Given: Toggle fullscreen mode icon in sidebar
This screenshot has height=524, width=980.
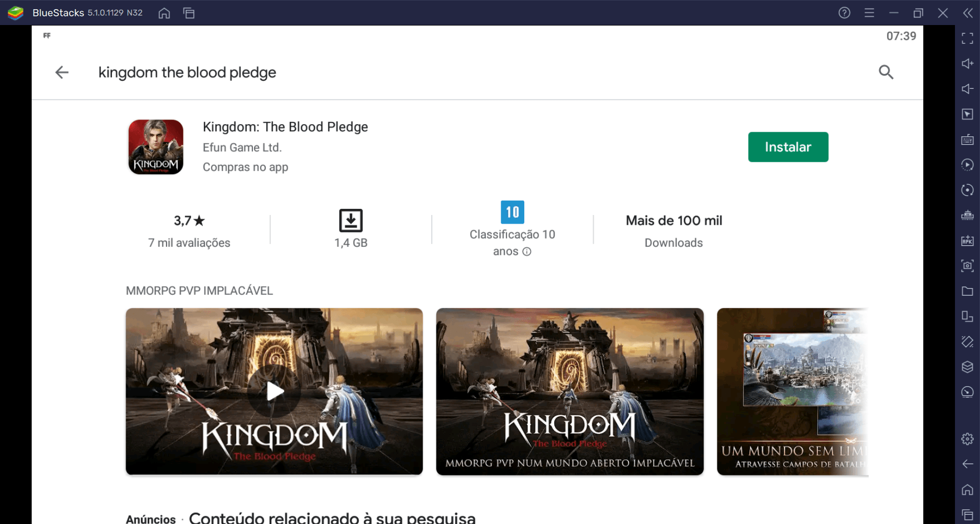Looking at the screenshot, I should click(967, 38).
